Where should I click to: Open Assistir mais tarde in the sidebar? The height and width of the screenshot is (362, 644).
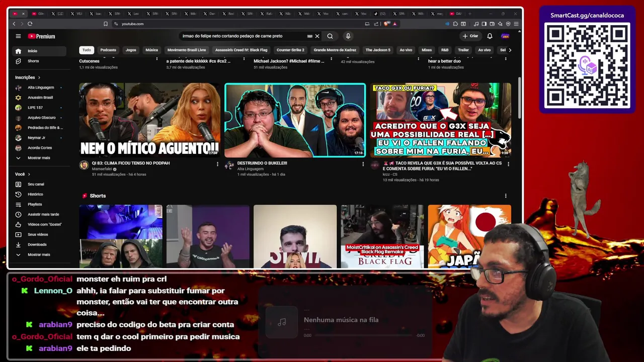(x=39, y=214)
